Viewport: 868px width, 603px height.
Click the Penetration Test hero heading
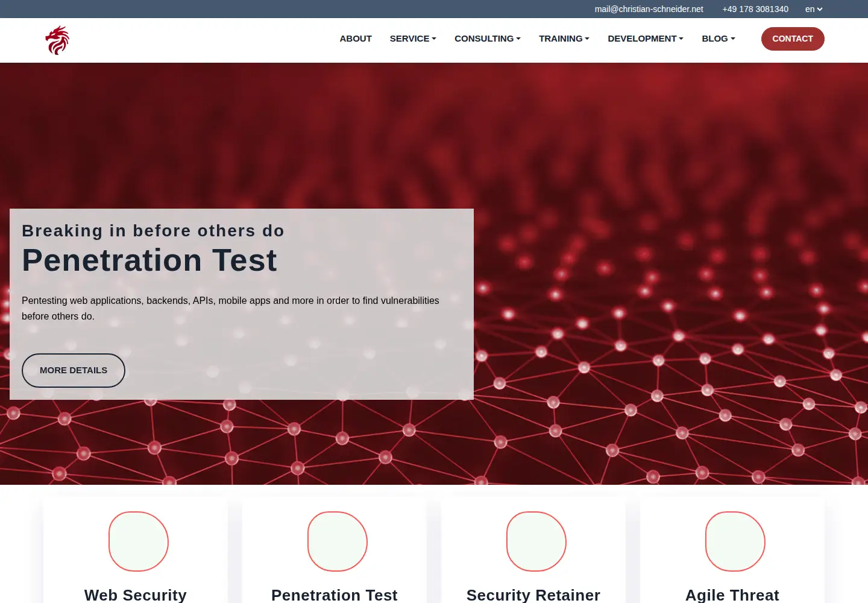tap(149, 260)
